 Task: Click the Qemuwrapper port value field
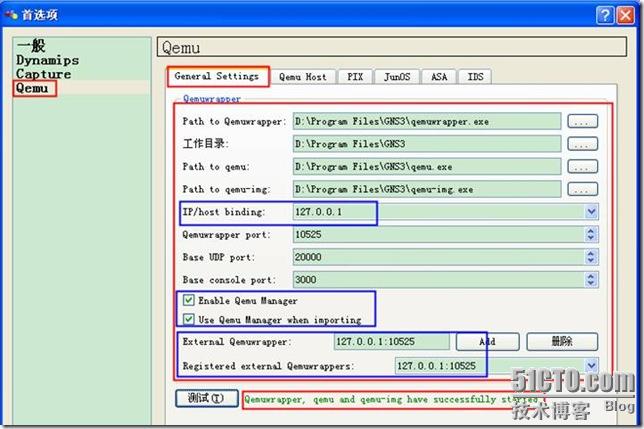click(x=438, y=234)
